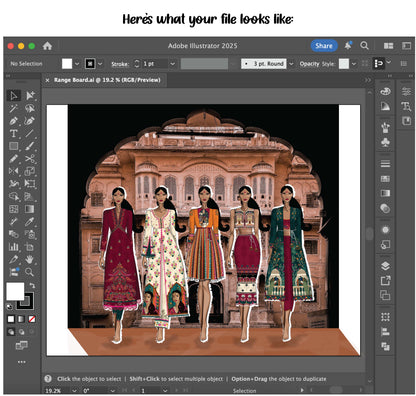The width and height of the screenshot is (416, 396).
Task: Select the Gradient tool in toolbar
Action: 30,209
